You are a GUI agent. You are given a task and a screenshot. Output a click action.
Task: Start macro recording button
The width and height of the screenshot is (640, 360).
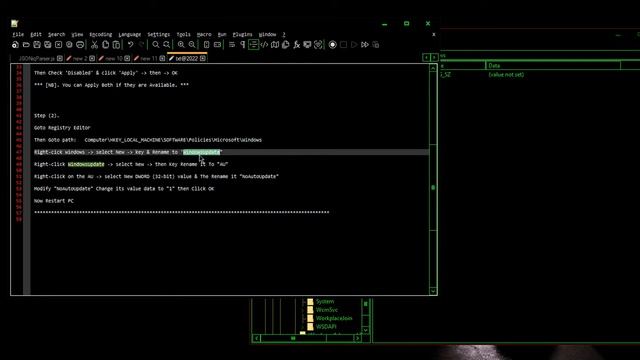coord(333,44)
